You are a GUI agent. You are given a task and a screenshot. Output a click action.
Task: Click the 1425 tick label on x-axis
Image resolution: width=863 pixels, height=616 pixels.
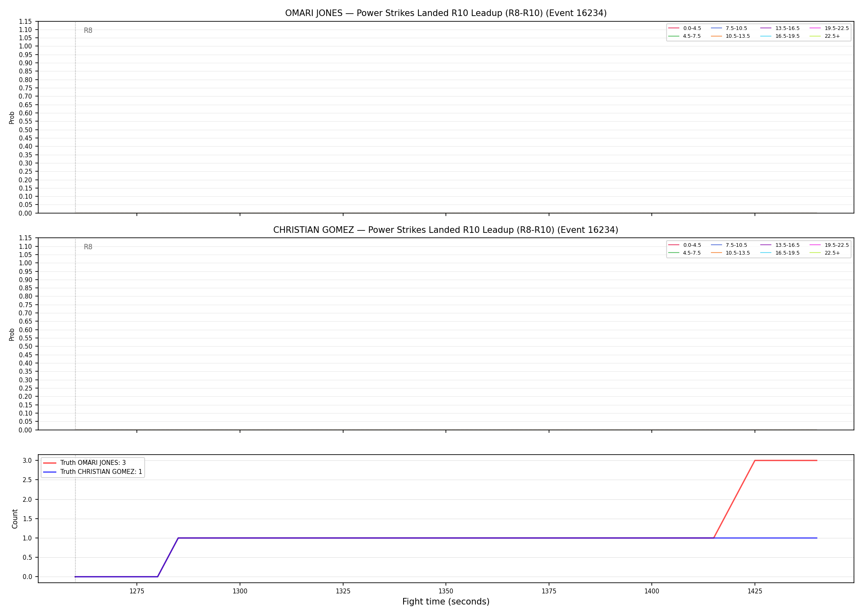755,591
